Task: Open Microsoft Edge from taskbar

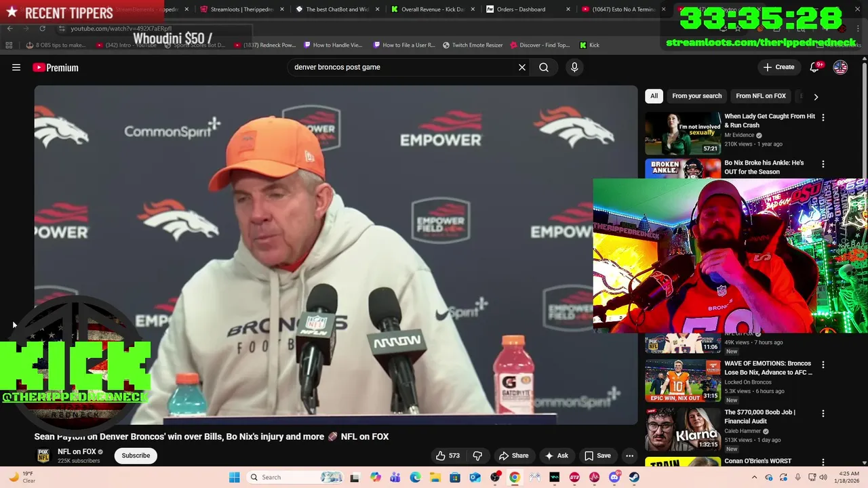Action: 415,477
